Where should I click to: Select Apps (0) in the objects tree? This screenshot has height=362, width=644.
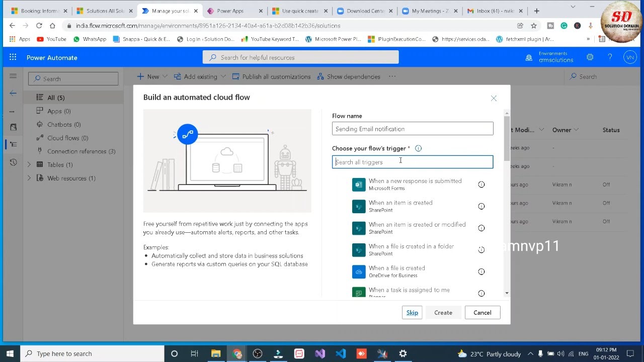[x=73, y=111]
